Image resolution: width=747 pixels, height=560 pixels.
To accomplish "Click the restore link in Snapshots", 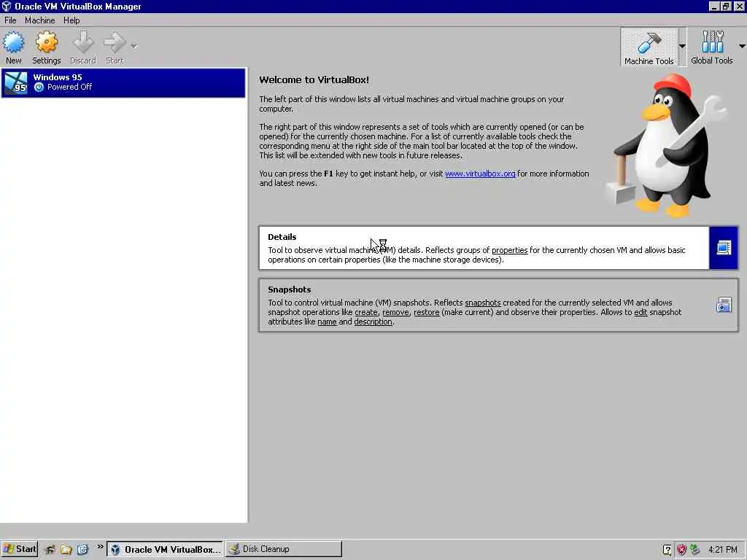I will (426, 312).
